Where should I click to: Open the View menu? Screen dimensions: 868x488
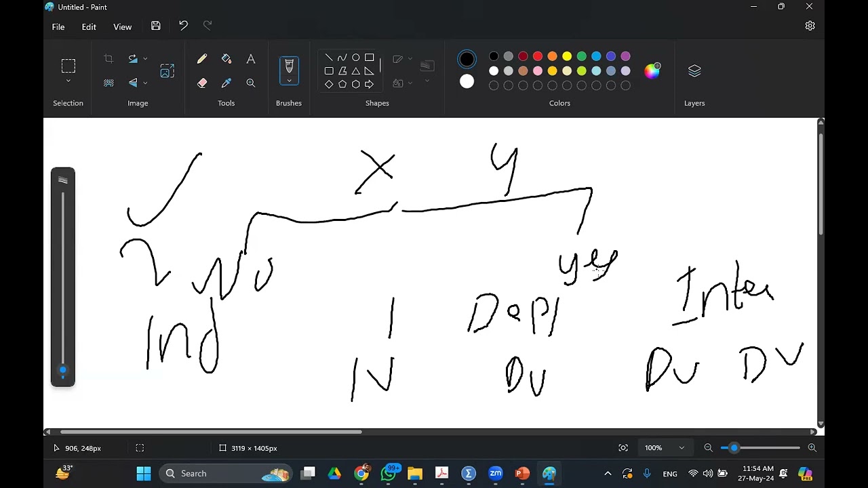pyautogui.click(x=122, y=26)
